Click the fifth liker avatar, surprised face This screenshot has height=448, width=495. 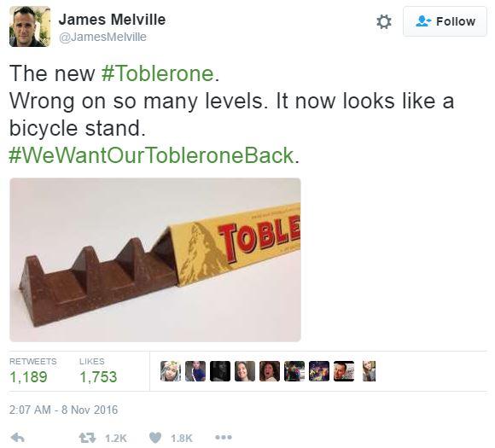[270, 371]
